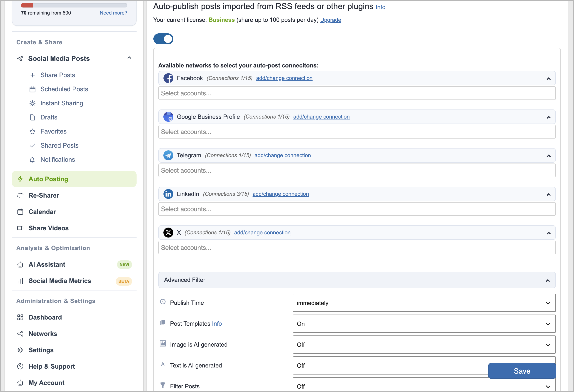The height and width of the screenshot is (392, 574).
Task: Open the Calendar menu item
Action: tap(42, 212)
